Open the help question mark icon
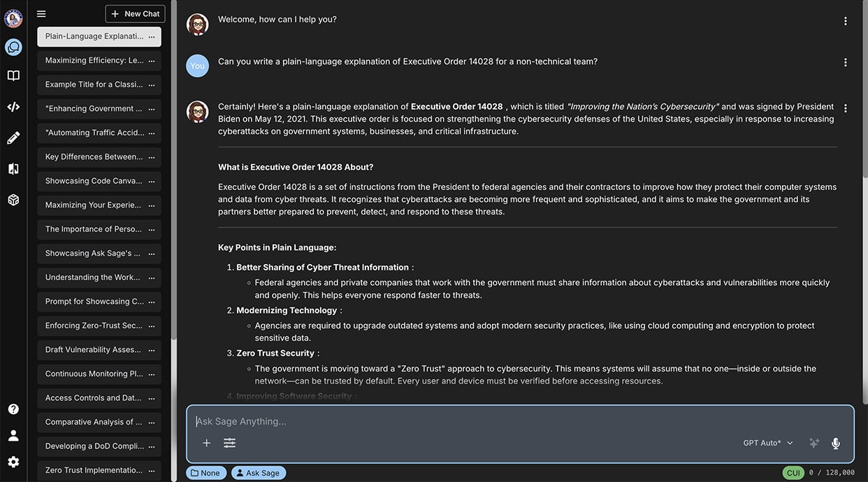 pyautogui.click(x=13, y=409)
